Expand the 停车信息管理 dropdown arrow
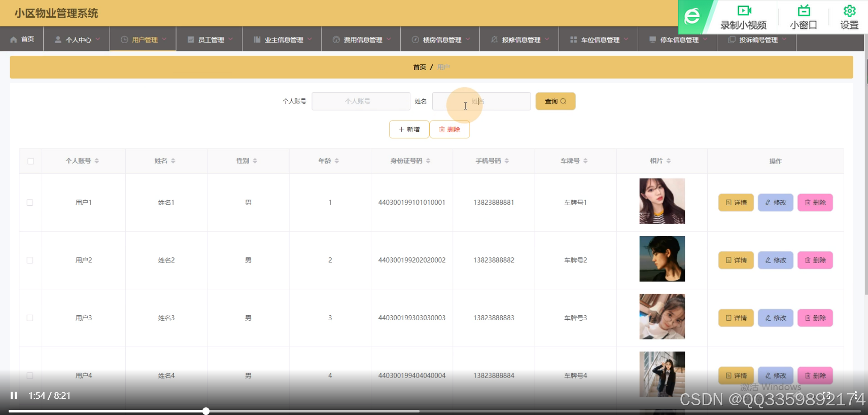 tap(705, 39)
